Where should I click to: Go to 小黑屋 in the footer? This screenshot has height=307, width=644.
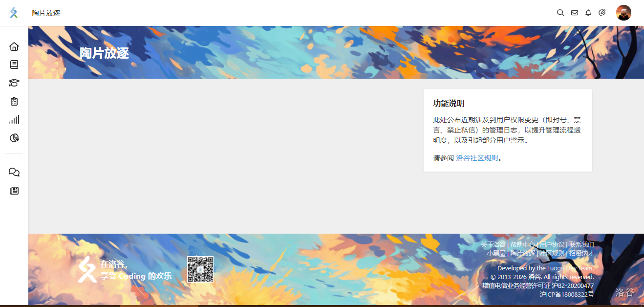click(495, 253)
